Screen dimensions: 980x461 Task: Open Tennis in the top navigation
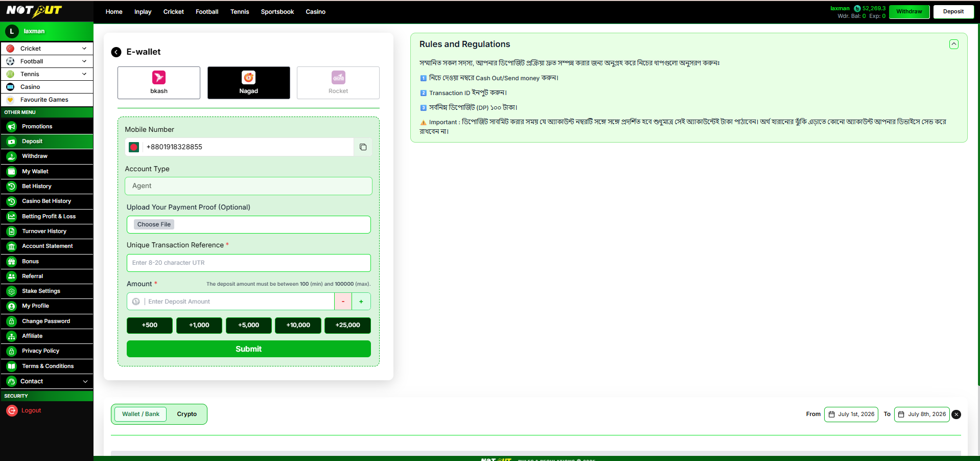click(x=240, y=12)
